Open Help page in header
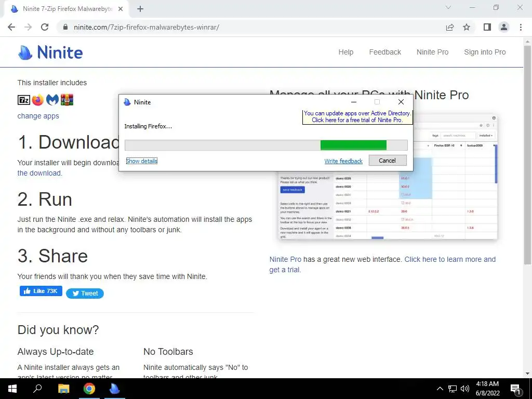The width and height of the screenshot is (532, 399). click(x=345, y=52)
